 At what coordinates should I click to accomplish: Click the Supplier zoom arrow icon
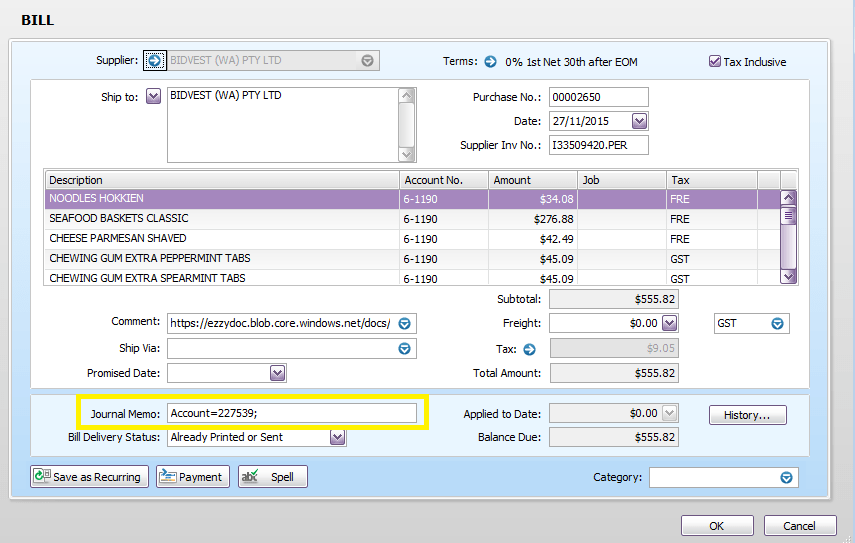pos(155,61)
